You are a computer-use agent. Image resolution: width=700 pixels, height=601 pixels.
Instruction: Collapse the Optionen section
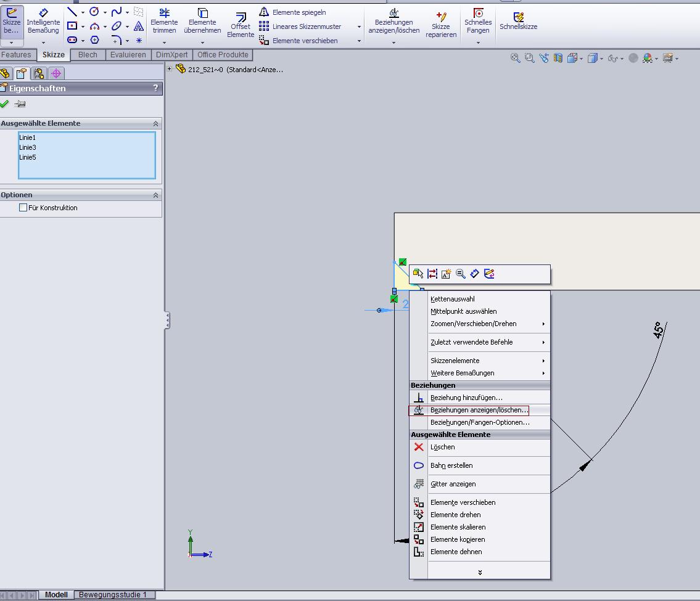[x=155, y=195]
